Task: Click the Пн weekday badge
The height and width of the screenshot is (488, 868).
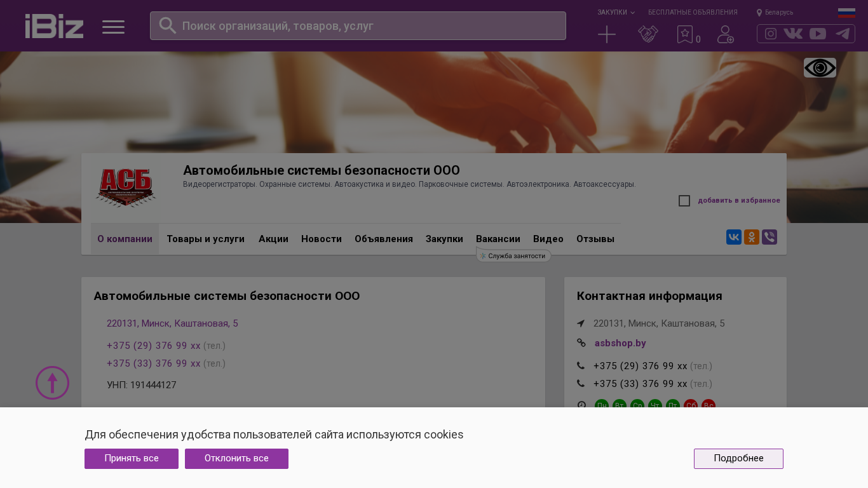Action: [x=602, y=405]
